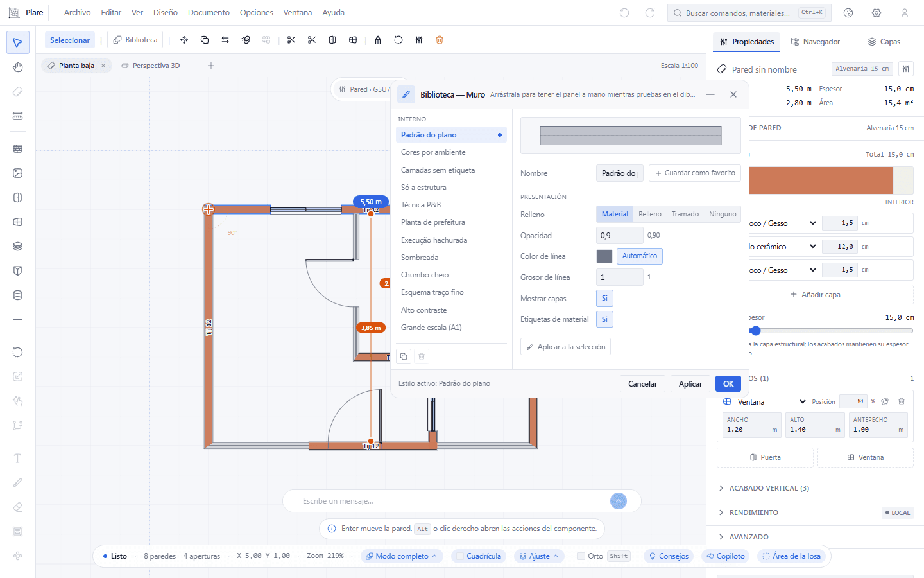Click the duplicate style icon below style list
The image size is (924, 578).
click(404, 356)
